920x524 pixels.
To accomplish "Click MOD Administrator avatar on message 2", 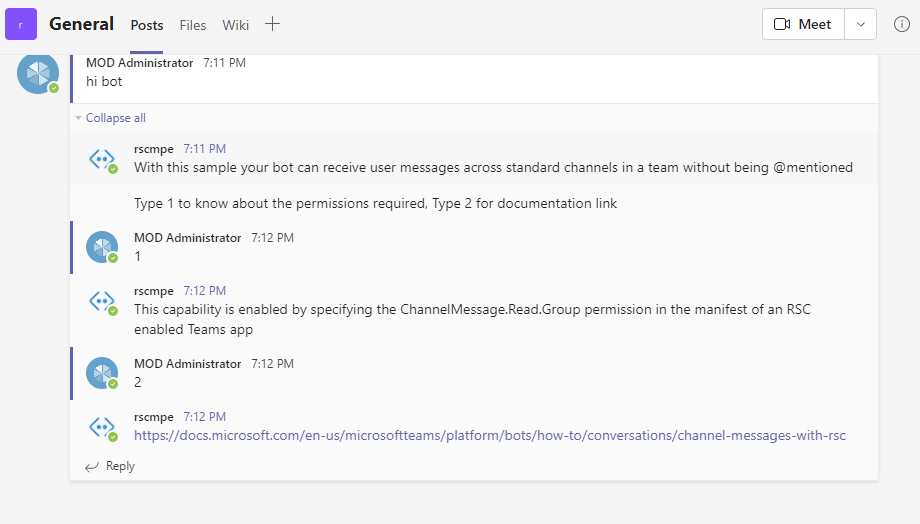I will [102, 373].
